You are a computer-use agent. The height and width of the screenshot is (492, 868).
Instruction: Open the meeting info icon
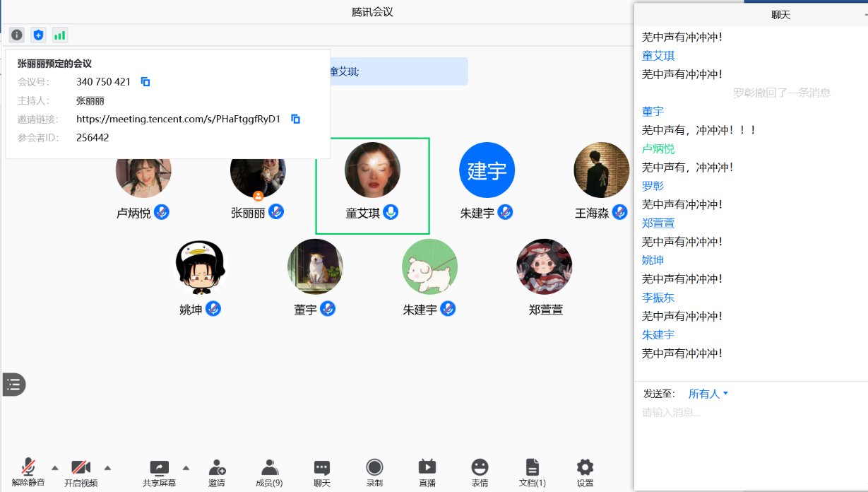[x=16, y=35]
